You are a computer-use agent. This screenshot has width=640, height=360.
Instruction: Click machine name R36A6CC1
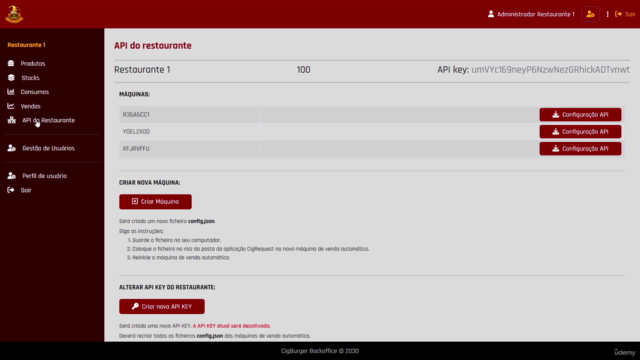tap(136, 115)
